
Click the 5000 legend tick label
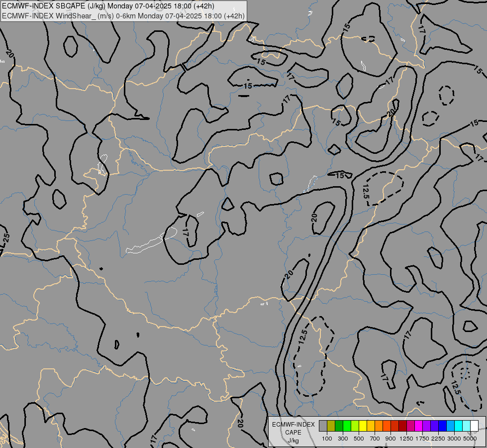(470, 439)
